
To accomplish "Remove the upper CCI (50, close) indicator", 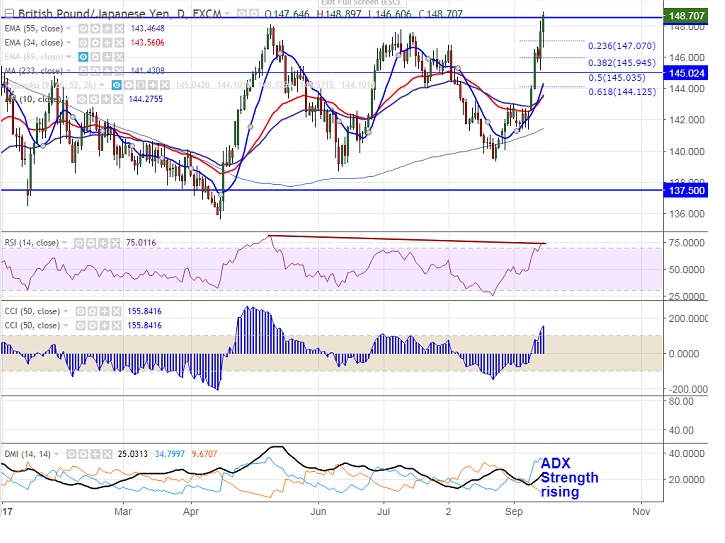I will coord(117,311).
